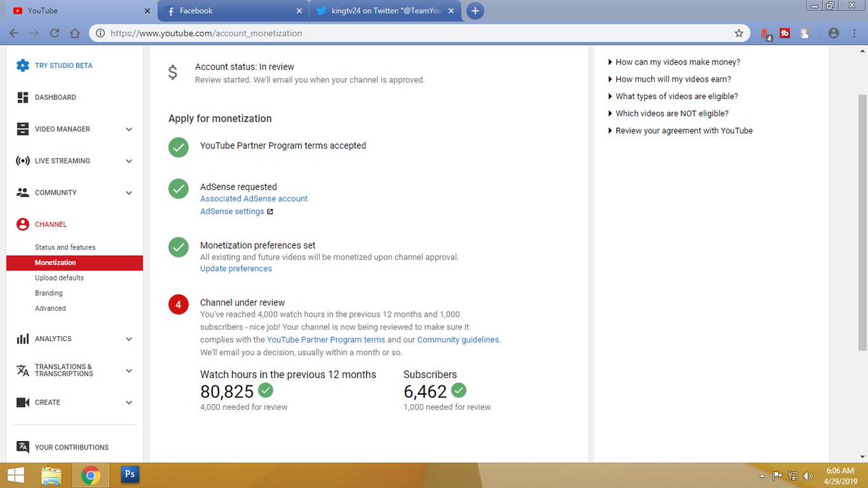Open the Chrome three-dot menu

click(853, 33)
